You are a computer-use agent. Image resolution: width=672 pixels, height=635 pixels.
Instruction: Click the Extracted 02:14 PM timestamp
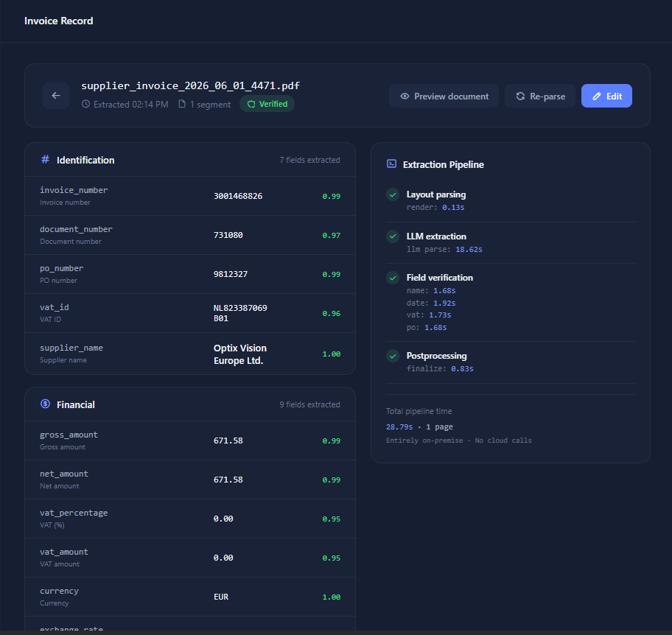pos(130,104)
